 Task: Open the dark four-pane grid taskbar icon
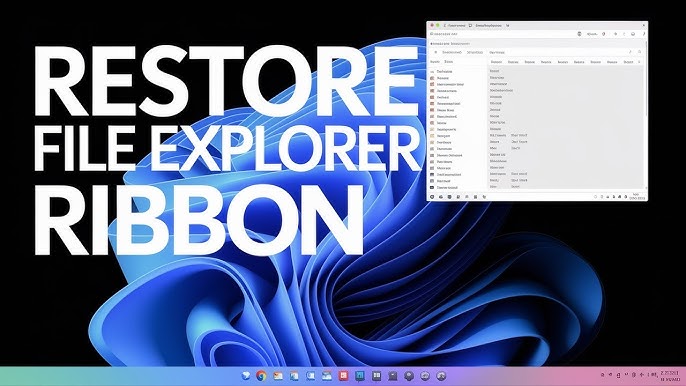[376, 375]
